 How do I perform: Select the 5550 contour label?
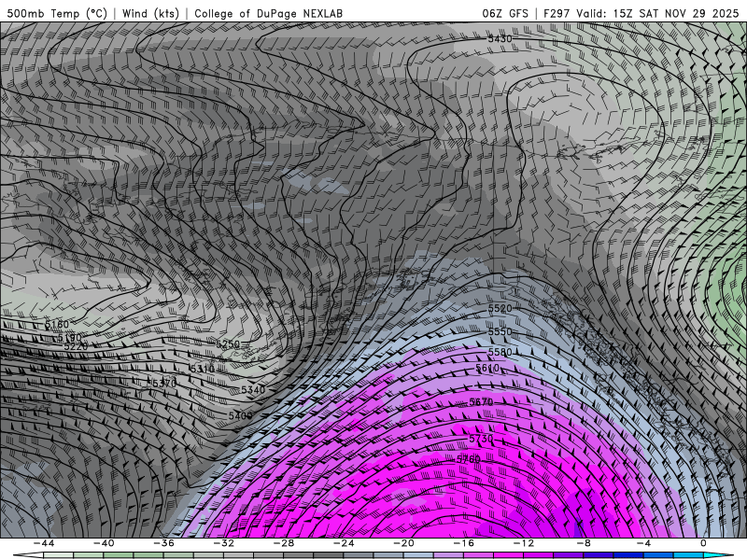500,331
